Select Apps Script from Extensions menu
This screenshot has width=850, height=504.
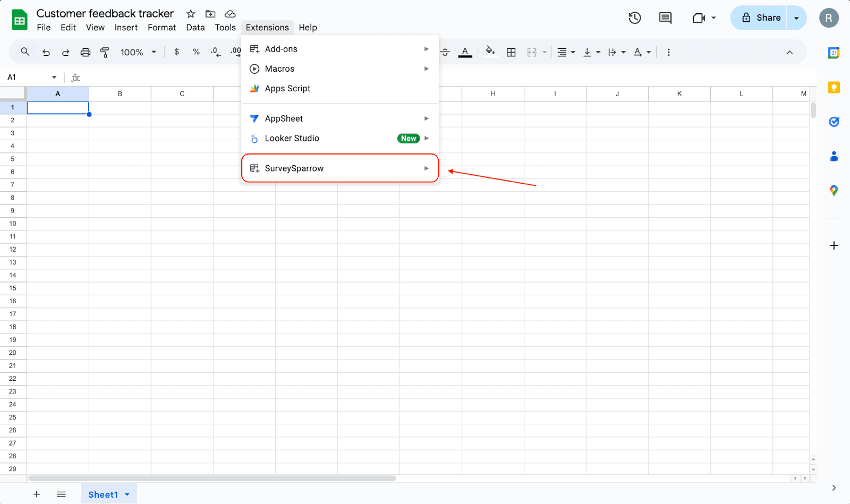click(287, 89)
